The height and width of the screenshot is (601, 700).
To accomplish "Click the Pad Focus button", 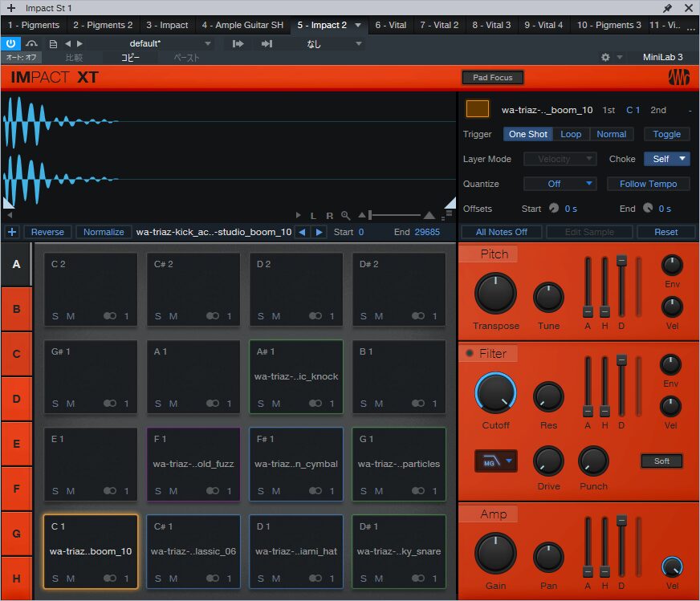I will [x=492, y=77].
